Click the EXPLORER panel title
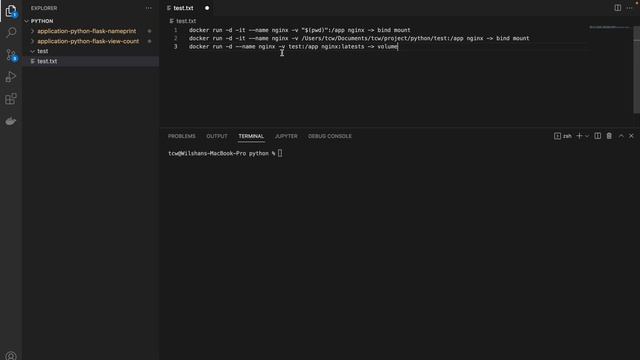 click(x=44, y=8)
